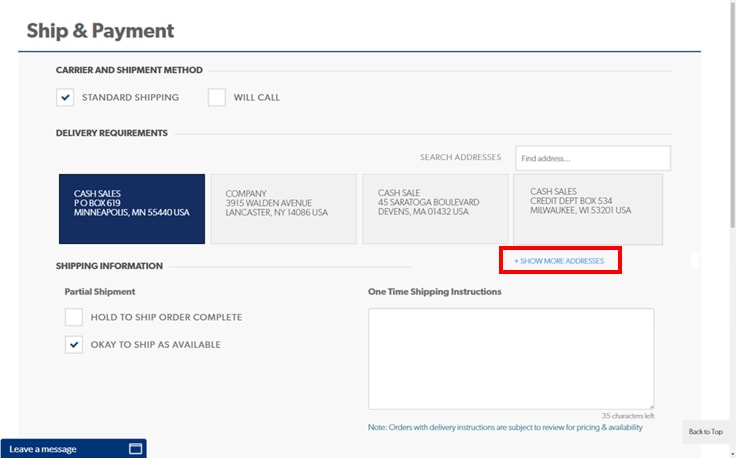Pick the 45 Saratoga Boulevard Devens address
The image size is (736, 458).
pyautogui.click(x=435, y=209)
